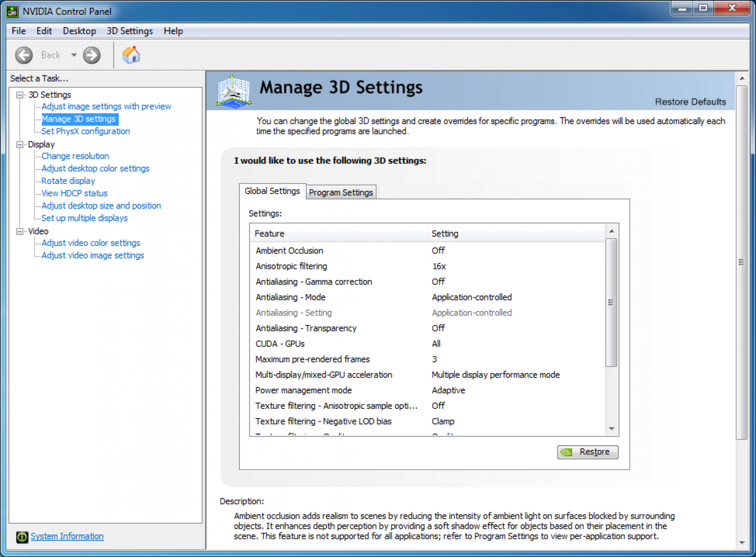The height and width of the screenshot is (557, 756).
Task: Open the 3D Settings menu
Action: (129, 31)
